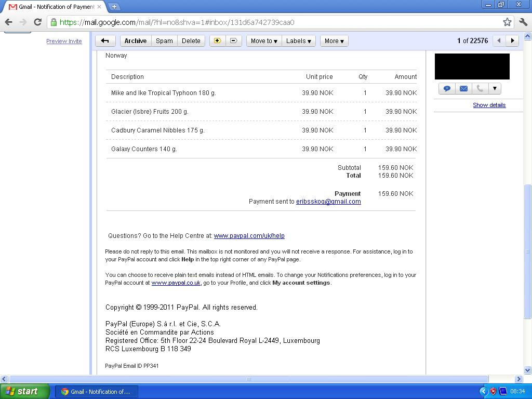This screenshot has width=532, height=399.
Task: Open the Chrome wrench menu
Action: [523, 22]
